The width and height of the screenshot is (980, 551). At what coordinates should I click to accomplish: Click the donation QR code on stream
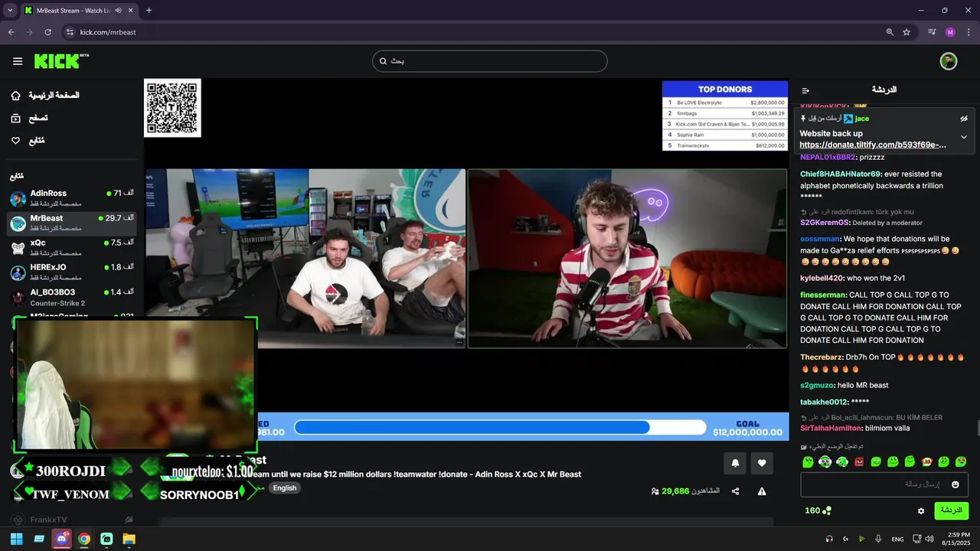point(172,108)
